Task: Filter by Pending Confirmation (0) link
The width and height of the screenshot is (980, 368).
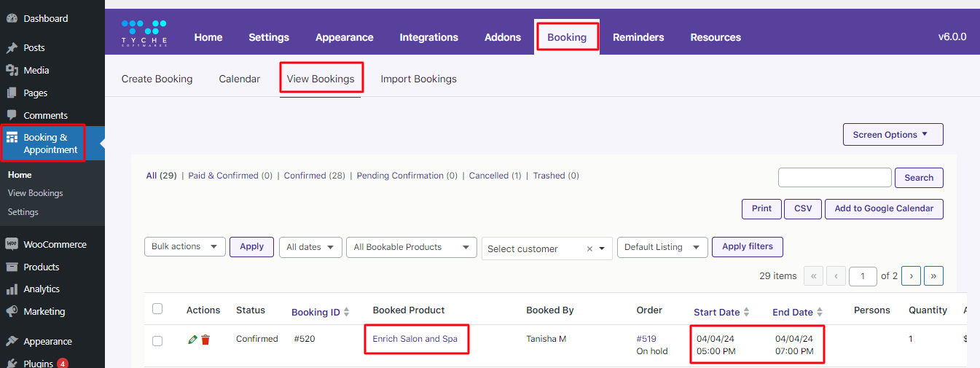Action: click(x=407, y=176)
